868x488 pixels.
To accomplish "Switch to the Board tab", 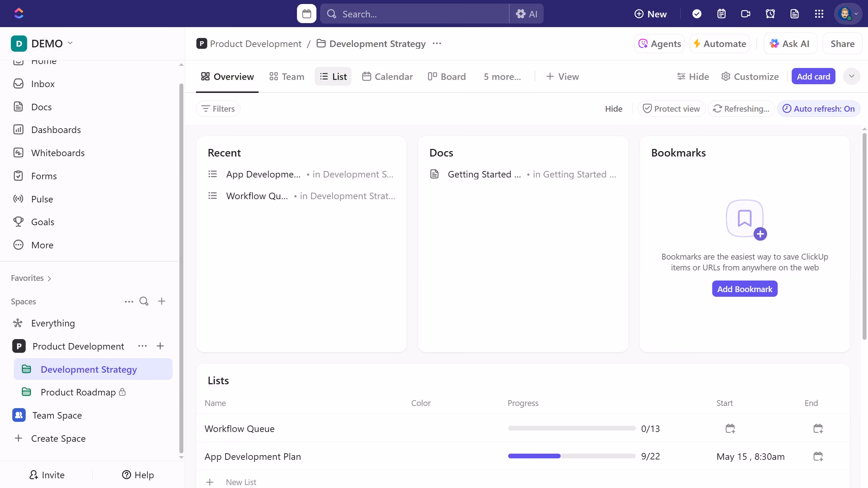I will click(447, 77).
